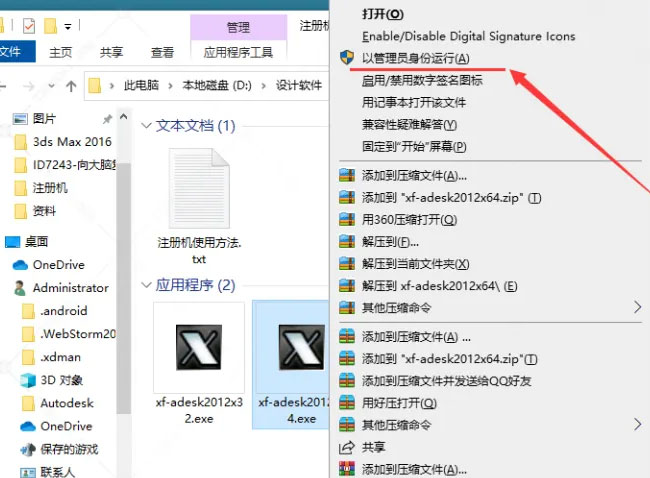Click 此电脑 in address breadcrumb
Viewport: 650px width, 478px height.
point(141,85)
